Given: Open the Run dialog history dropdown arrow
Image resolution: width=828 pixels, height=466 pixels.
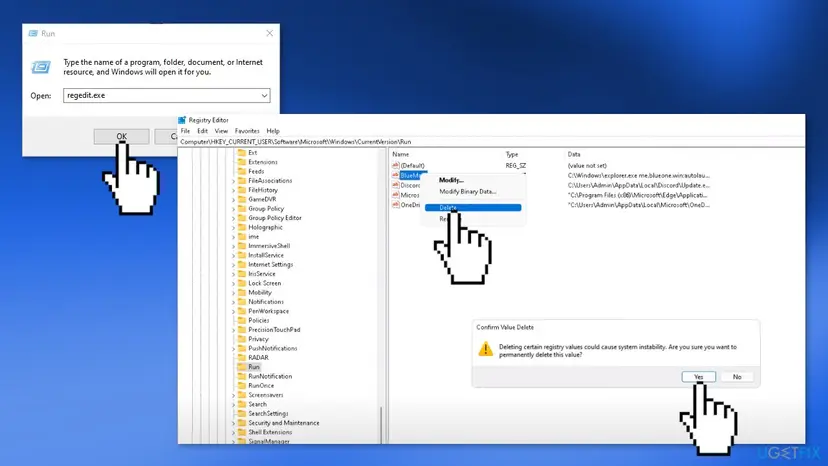Looking at the screenshot, I should point(264,96).
